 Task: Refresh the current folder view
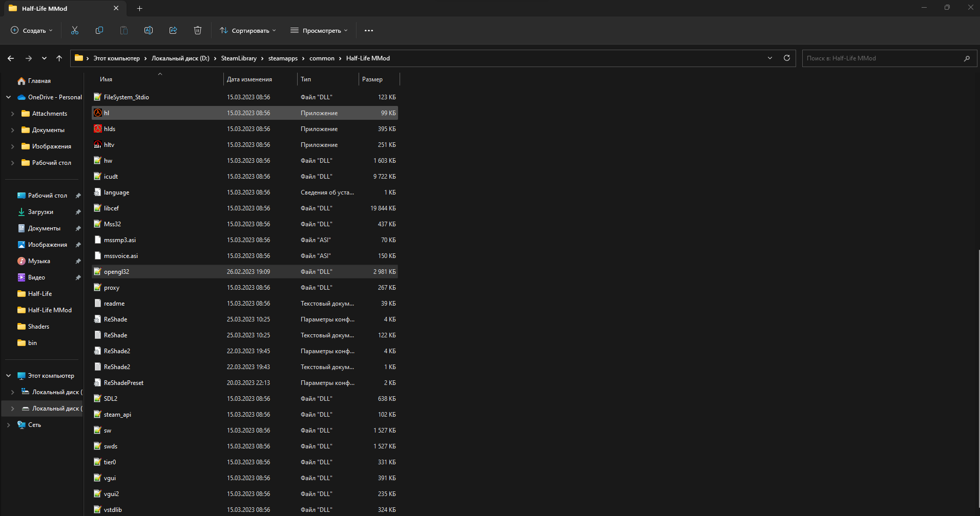[787, 58]
